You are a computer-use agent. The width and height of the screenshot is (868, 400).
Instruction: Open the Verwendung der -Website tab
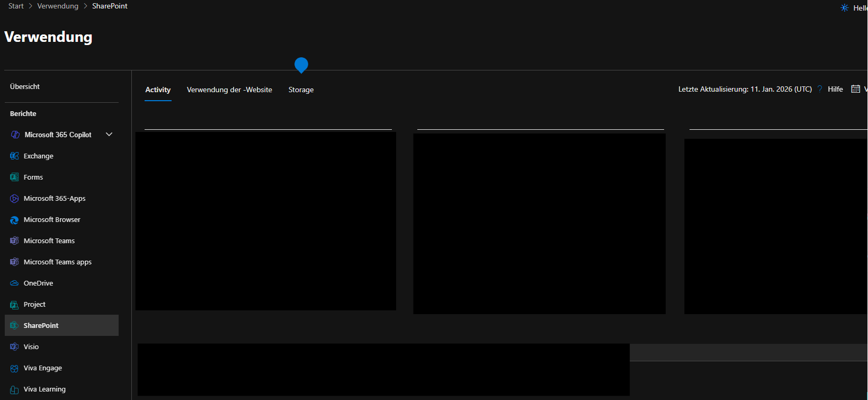click(x=229, y=90)
